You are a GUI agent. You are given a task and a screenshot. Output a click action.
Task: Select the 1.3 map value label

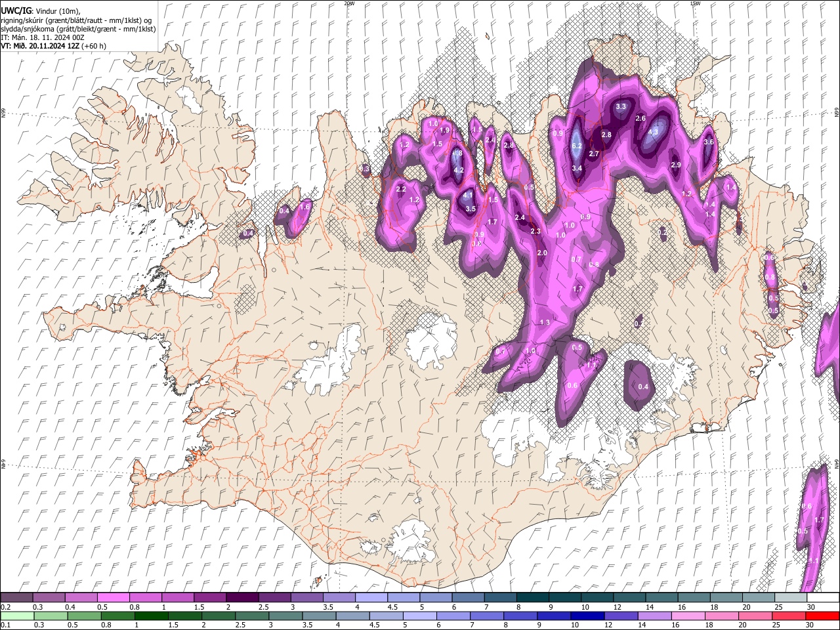click(545, 322)
